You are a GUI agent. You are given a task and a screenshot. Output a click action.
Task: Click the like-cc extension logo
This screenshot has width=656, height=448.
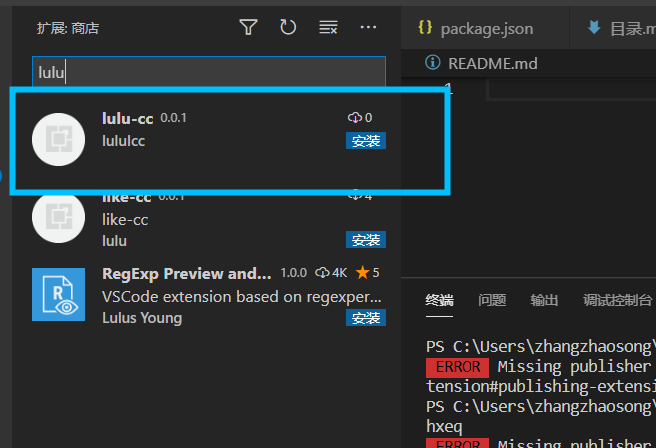tap(58, 216)
